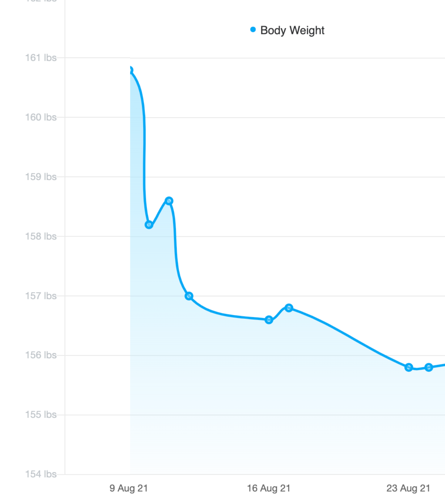Click the peak data point at 158.6 lbs
The image size is (445, 504).
[x=169, y=201]
